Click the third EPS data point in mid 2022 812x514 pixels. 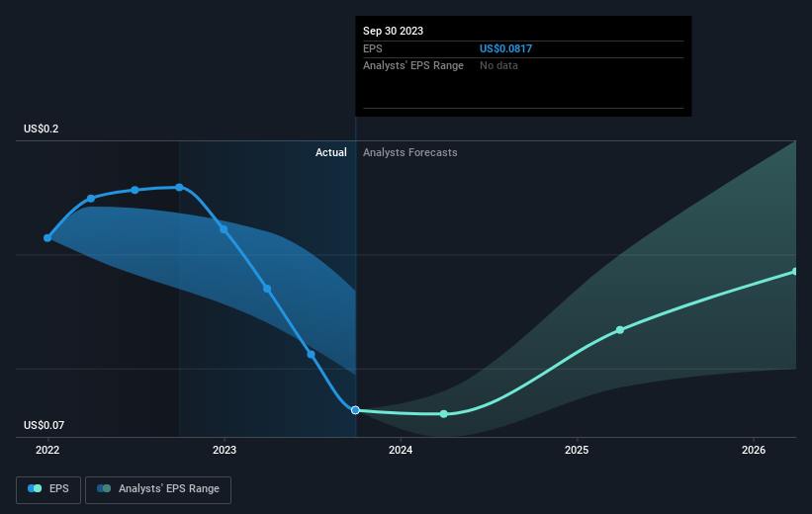point(135,190)
